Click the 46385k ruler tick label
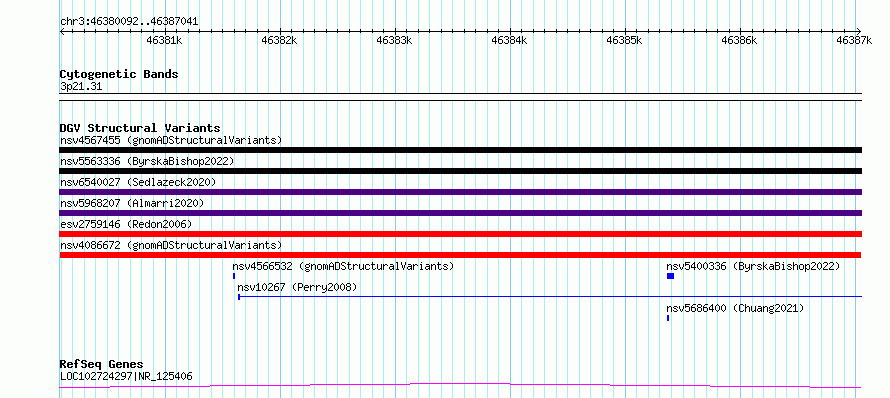This screenshot has height=398, width=890. pyautogui.click(x=624, y=40)
